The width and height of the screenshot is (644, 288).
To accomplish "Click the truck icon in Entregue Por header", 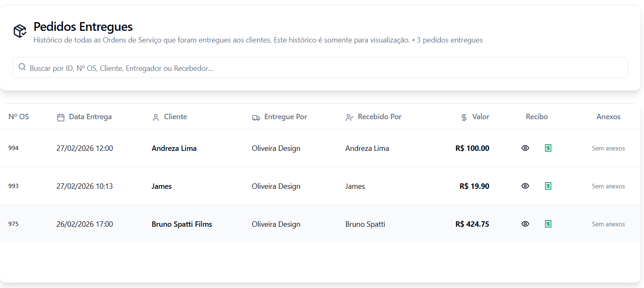I will (x=256, y=117).
